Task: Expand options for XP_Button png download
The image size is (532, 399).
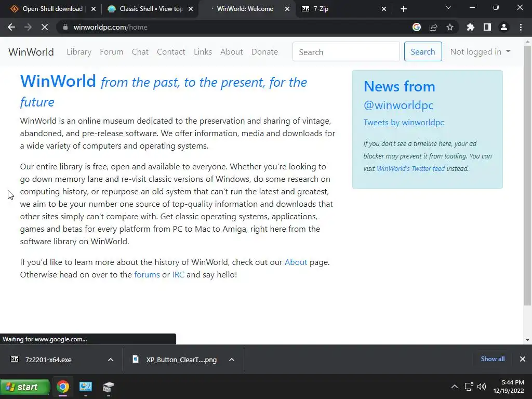Action: tap(232, 360)
